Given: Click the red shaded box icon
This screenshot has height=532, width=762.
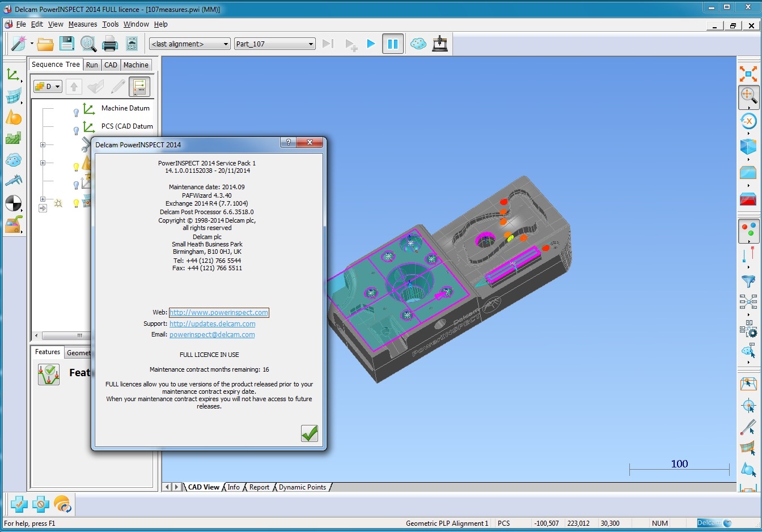Looking at the screenshot, I should point(748,199).
